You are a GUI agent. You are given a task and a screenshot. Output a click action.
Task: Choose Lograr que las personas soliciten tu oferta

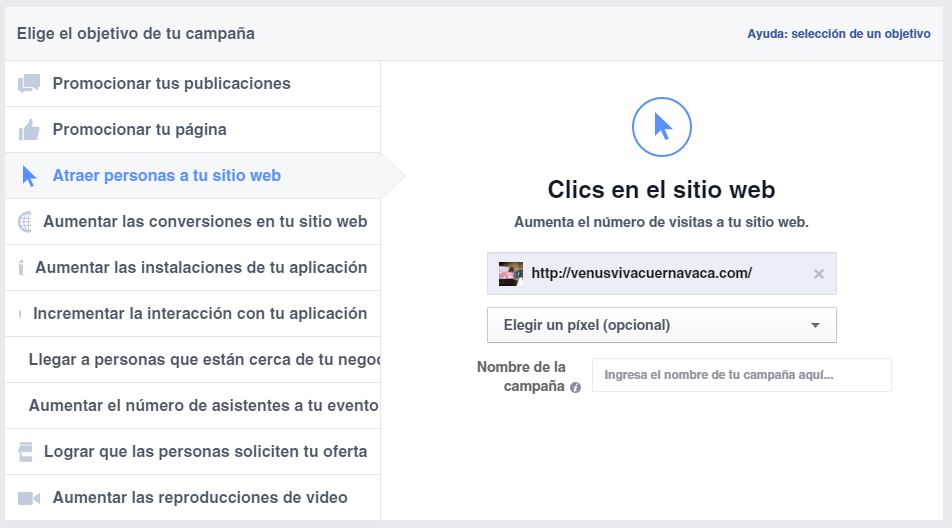coord(192,452)
